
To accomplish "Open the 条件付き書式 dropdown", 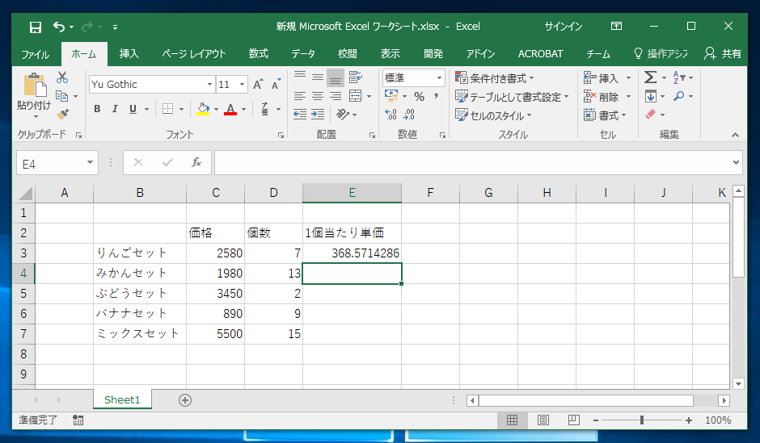I will click(494, 78).
